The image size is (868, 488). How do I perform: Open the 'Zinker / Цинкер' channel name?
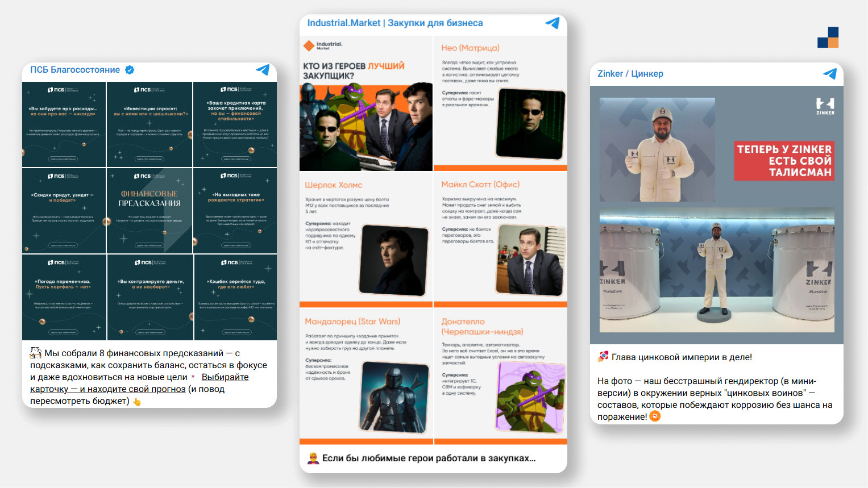click(630, 74)
